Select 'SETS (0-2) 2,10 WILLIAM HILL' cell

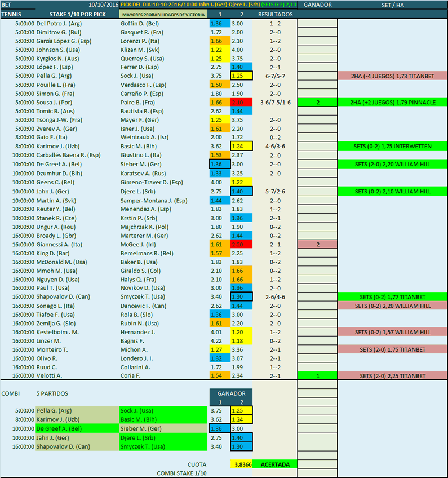click(x=393, y=192)
